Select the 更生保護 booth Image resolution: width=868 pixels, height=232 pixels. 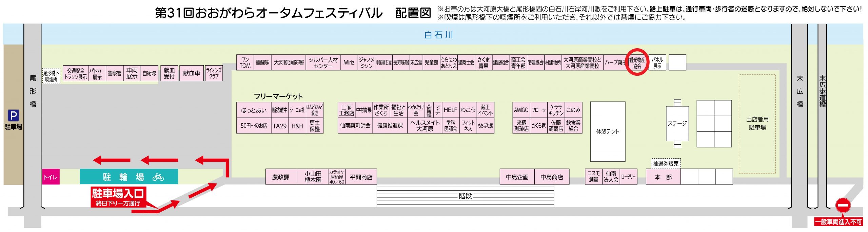pyautogui.click(x=315, y=126)
